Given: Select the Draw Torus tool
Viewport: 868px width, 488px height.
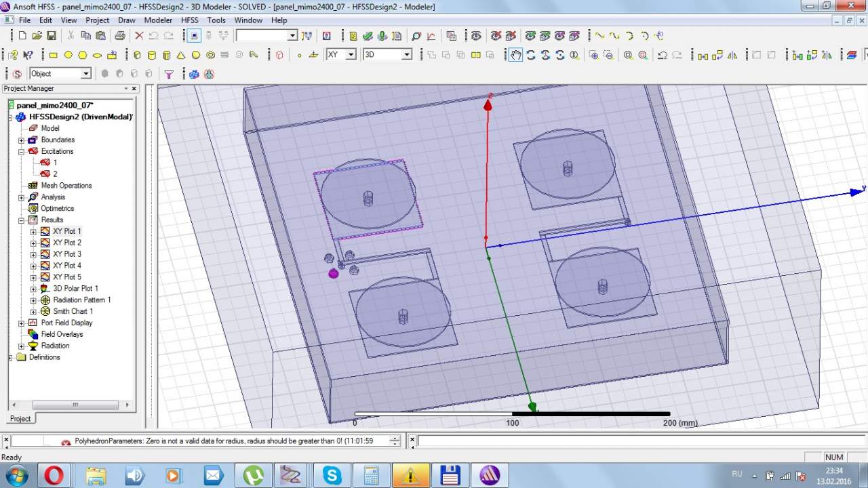Looking at the screenshot, I should 211,55.
